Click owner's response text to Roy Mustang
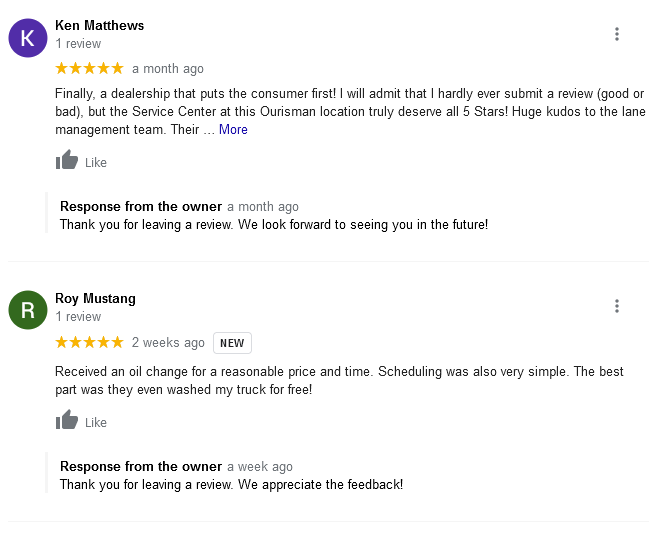This screenshot has width=661, height=534. point(231,484)
